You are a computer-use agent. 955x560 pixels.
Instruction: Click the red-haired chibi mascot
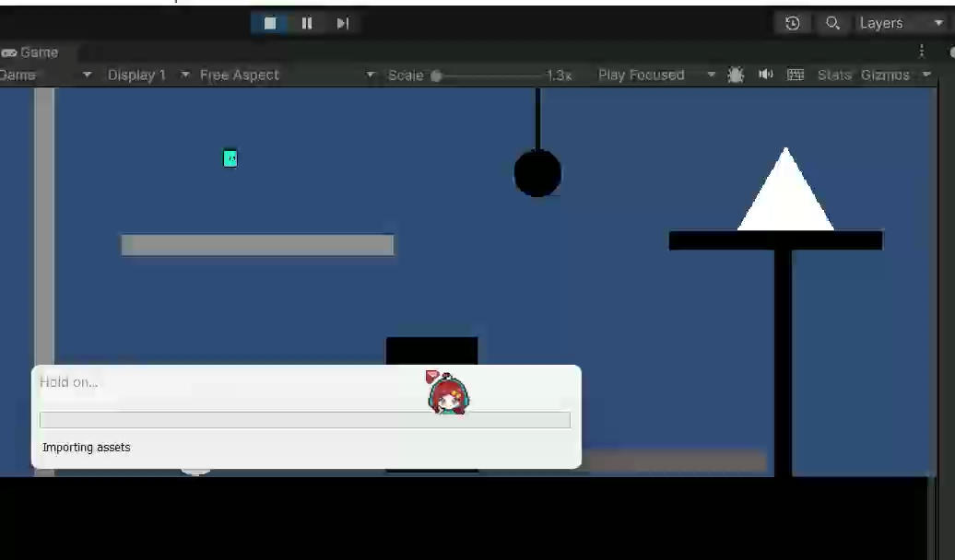pos(448,392)
